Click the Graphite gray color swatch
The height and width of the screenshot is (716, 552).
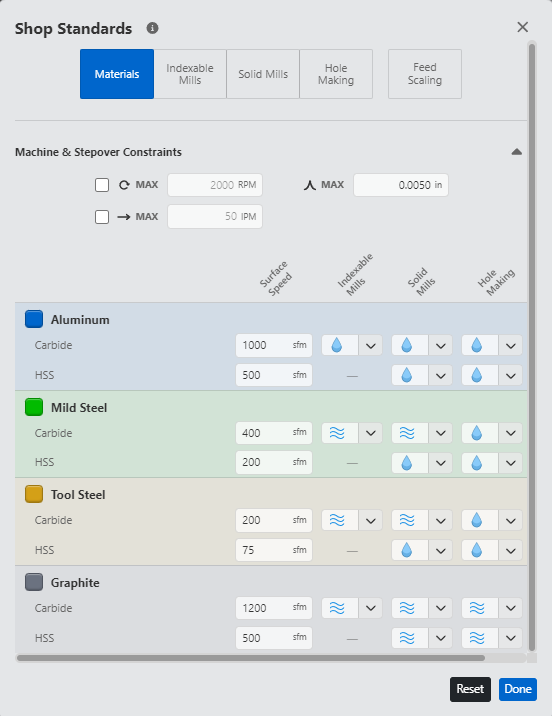coord(34,582)
